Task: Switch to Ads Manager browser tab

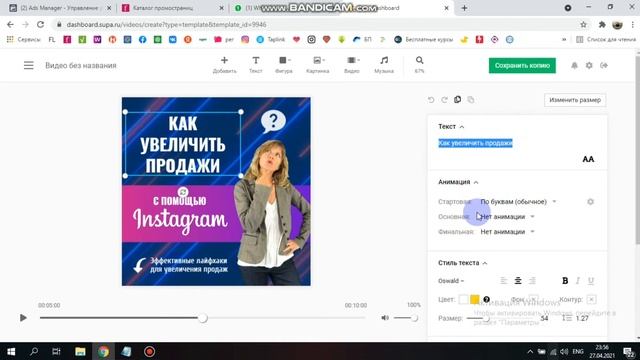Action: (x=59, y=8)
